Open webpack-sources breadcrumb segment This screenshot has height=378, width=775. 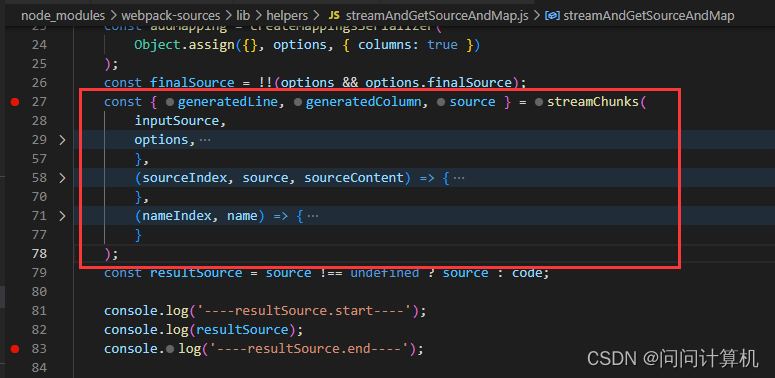[x=171, y=16]
